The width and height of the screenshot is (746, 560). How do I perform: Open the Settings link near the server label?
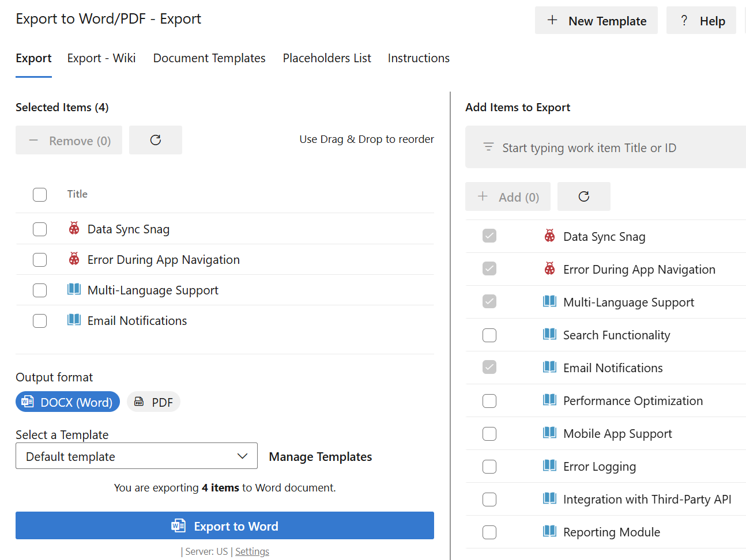click(x=252, y=551)
